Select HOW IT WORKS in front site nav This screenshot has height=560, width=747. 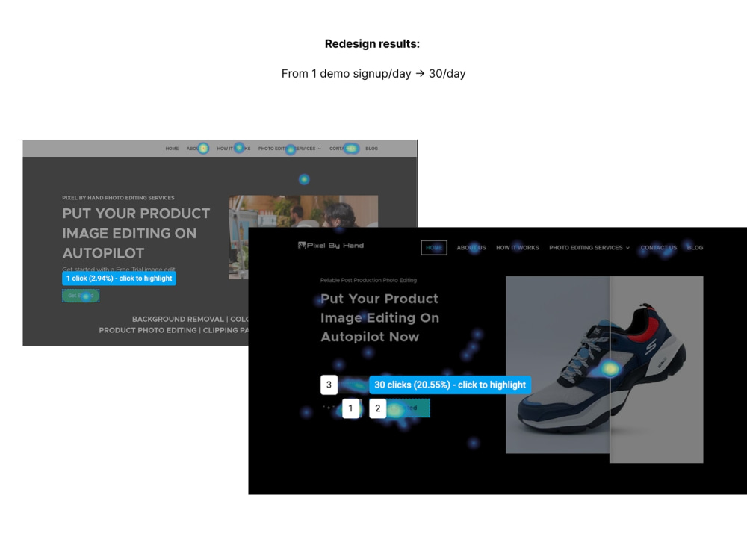coord(518,248)
